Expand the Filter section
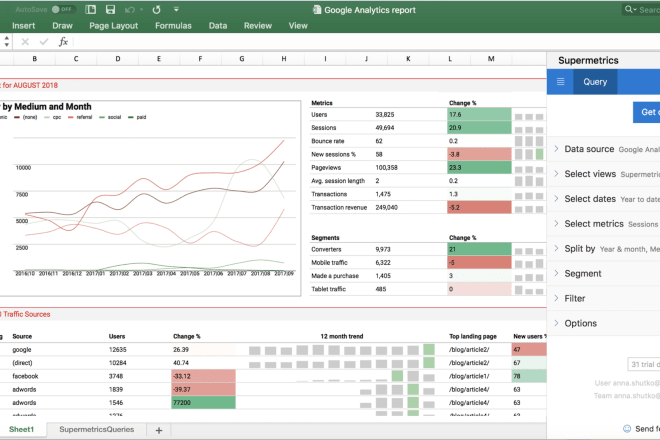The width and height of the screenshot is (660, 440). tap(603, 298)
